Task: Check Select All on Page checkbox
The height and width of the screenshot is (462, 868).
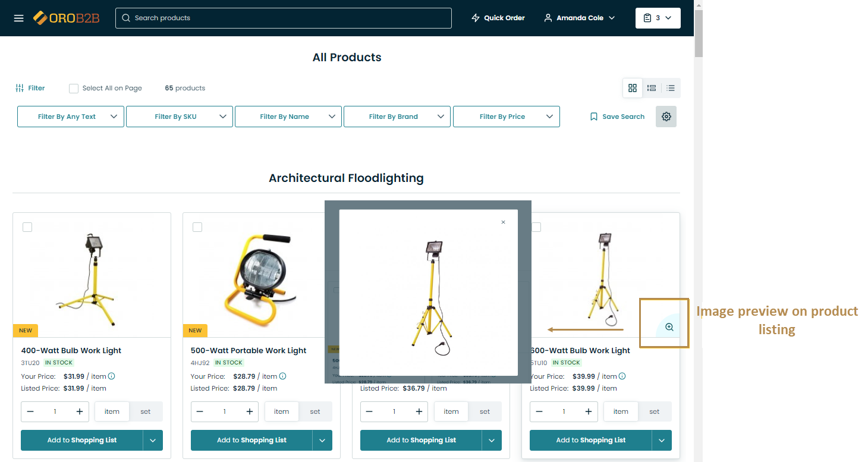Action: pos(74,89)
